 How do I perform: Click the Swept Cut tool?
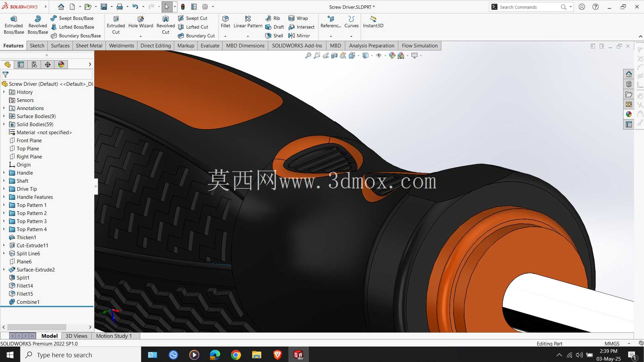193,18
